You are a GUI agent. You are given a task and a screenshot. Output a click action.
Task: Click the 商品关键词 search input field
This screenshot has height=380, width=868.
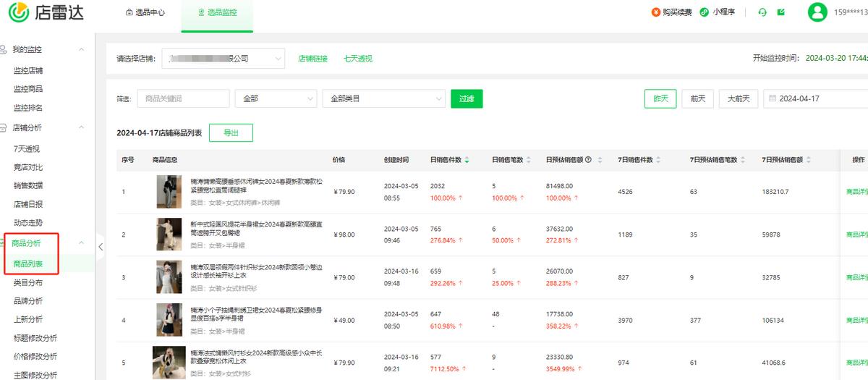click(183, 99)
